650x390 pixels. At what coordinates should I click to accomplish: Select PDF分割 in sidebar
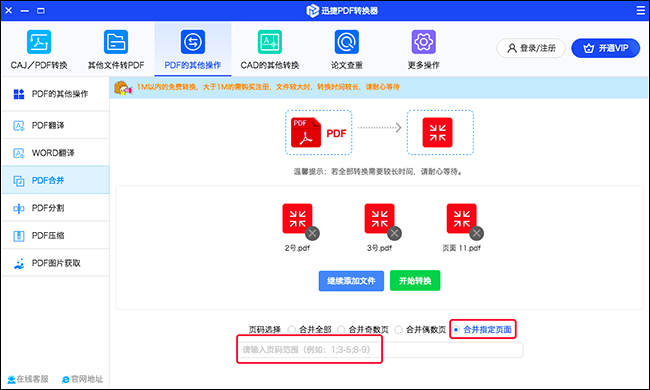[x=56, y=208]
